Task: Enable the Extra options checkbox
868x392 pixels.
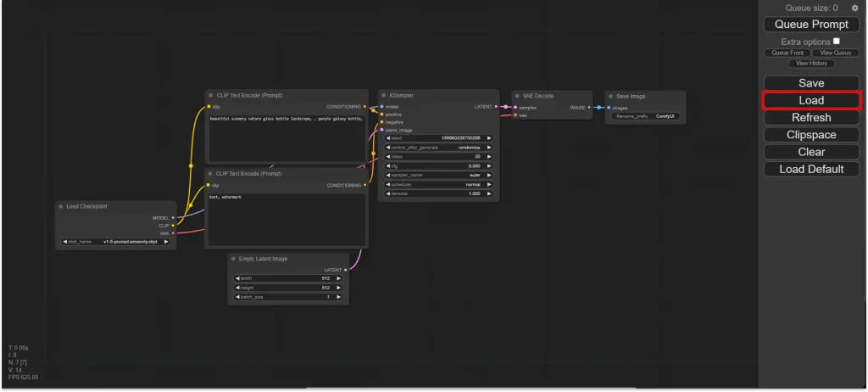Action: click(837, 41)
